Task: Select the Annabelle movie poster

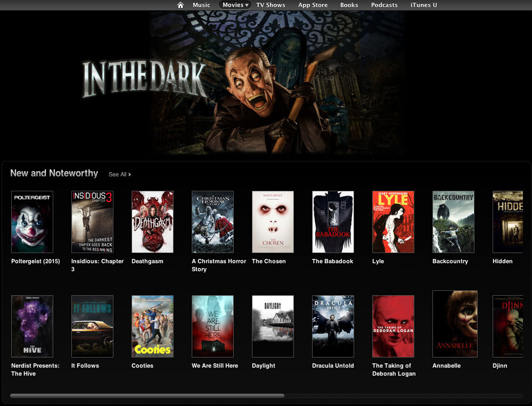Action: (x=455, y=324)
